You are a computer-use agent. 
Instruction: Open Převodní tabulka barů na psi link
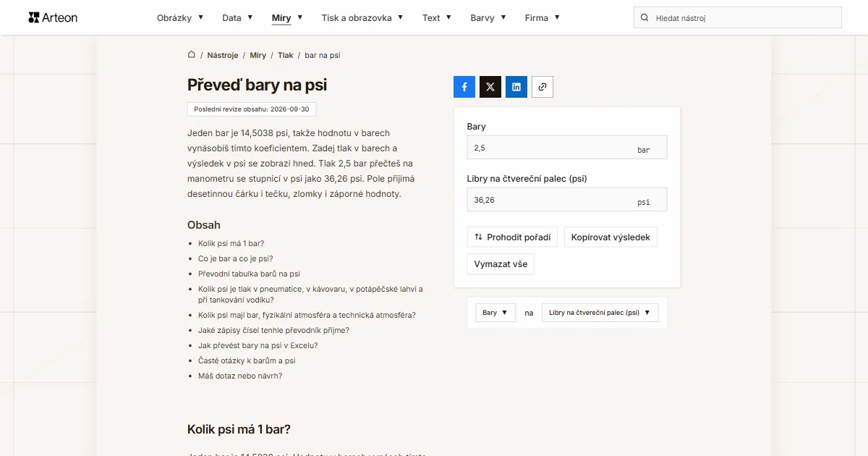point(249,274)
